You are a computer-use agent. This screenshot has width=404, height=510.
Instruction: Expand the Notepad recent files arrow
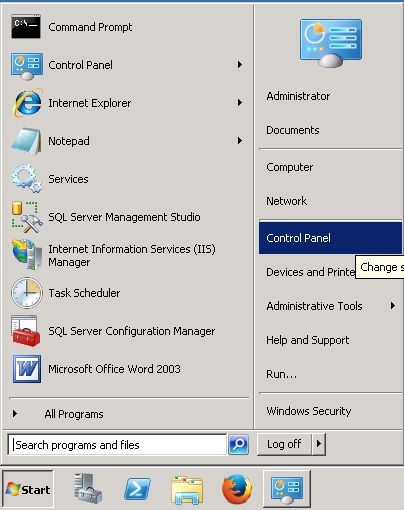click(240, 141)
